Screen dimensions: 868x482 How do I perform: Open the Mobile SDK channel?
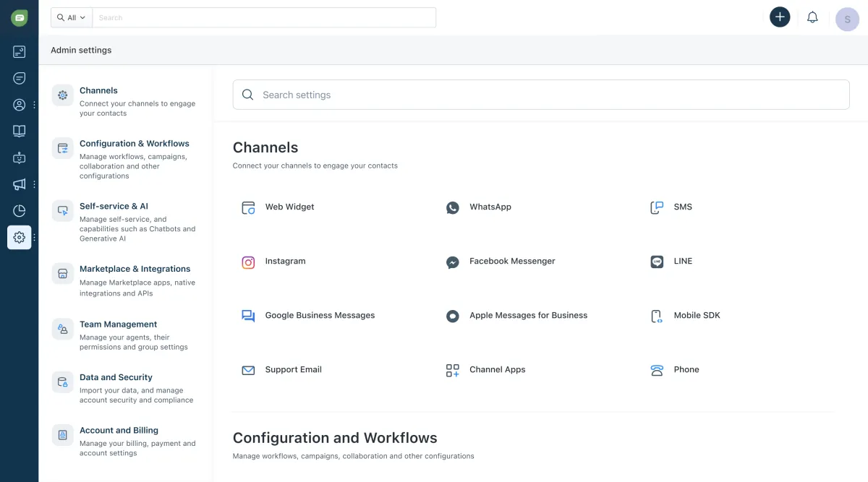(x=697, y=316)
